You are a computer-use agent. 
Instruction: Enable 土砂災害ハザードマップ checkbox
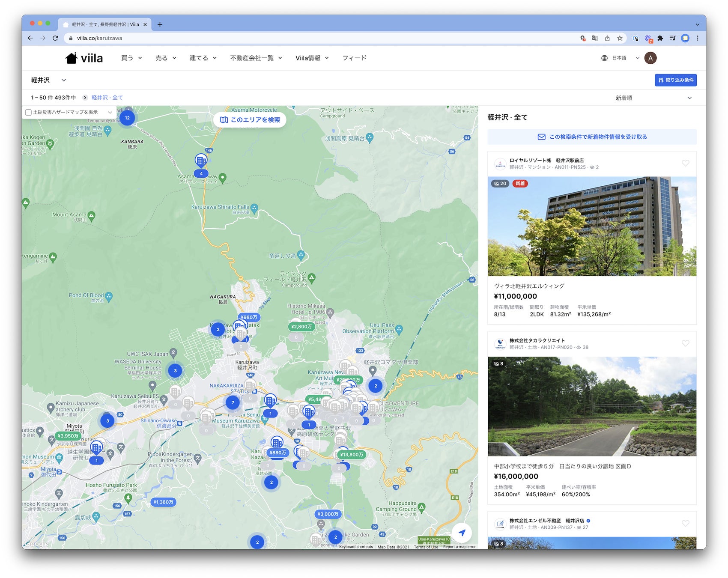click(x=29, y=112)
